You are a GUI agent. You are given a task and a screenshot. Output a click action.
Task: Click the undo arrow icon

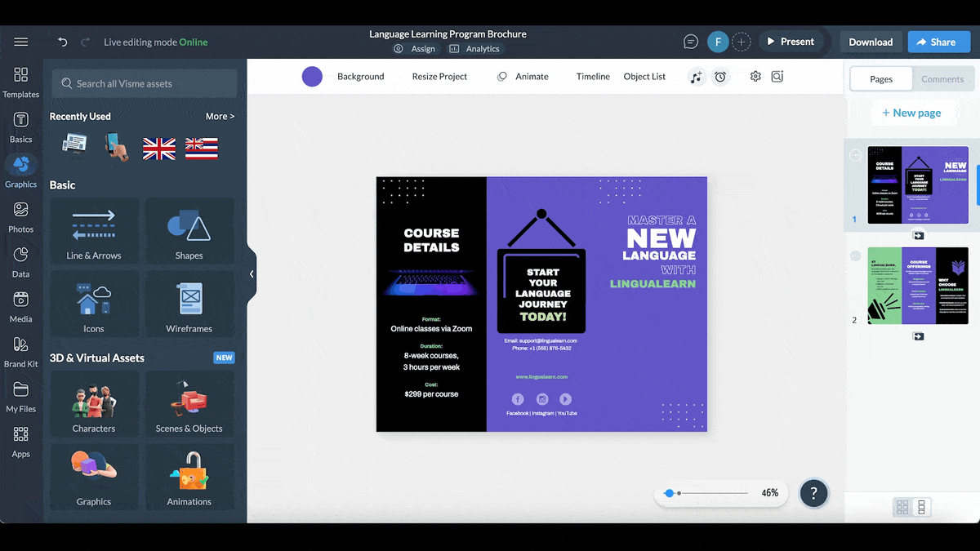click(x=63, y=42)
